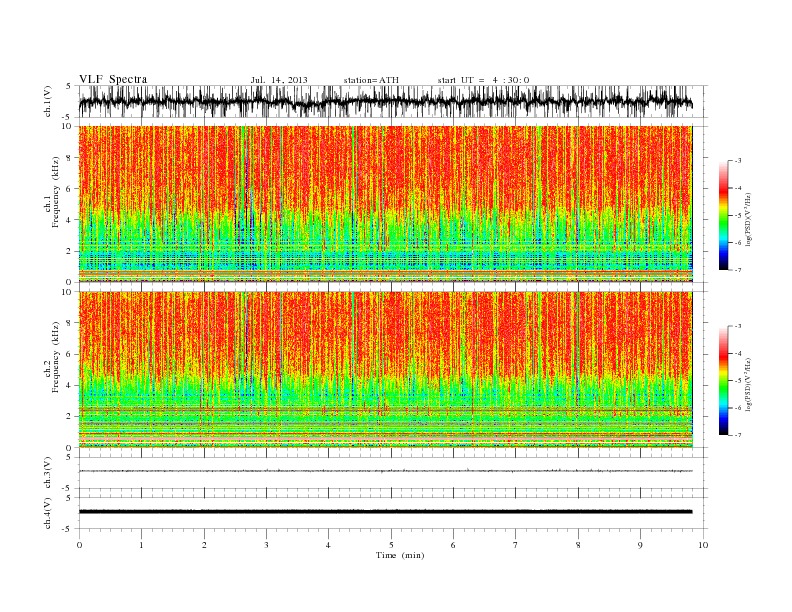792x612 pixels.
Task: Click the "ch.3(V)" axis label
Action: pyautogui.click(x=48, y=473)
